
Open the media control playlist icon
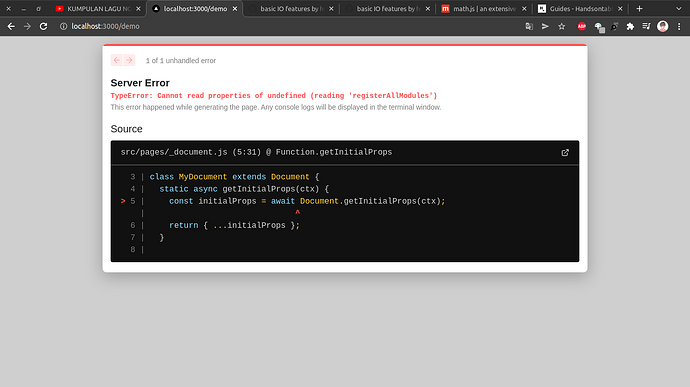pos(646,26)
